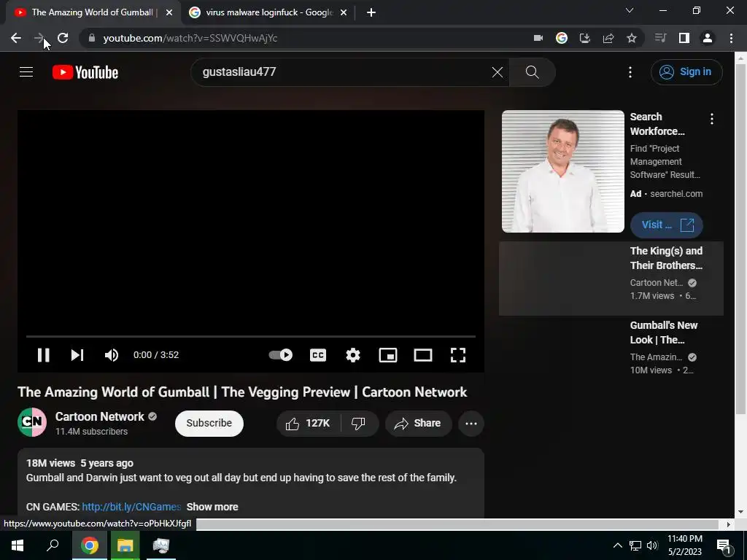Clear the search query with X

(x=498, y=72)
